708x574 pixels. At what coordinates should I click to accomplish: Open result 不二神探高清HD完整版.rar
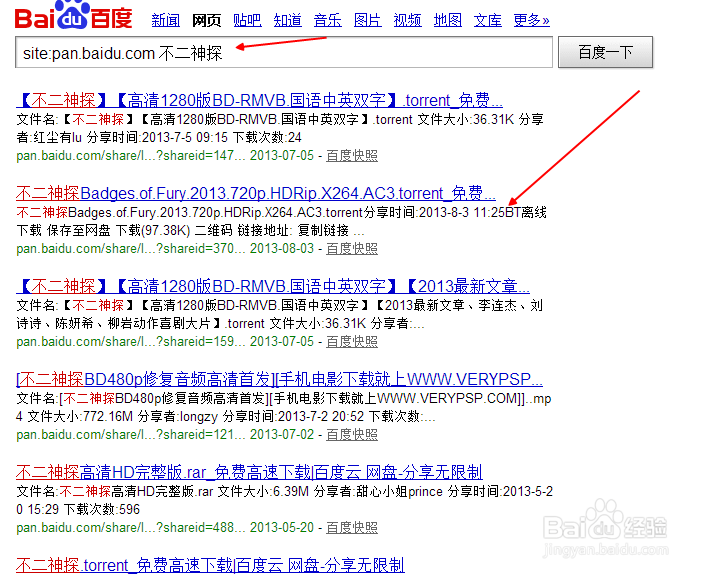[x=249, y=472]
